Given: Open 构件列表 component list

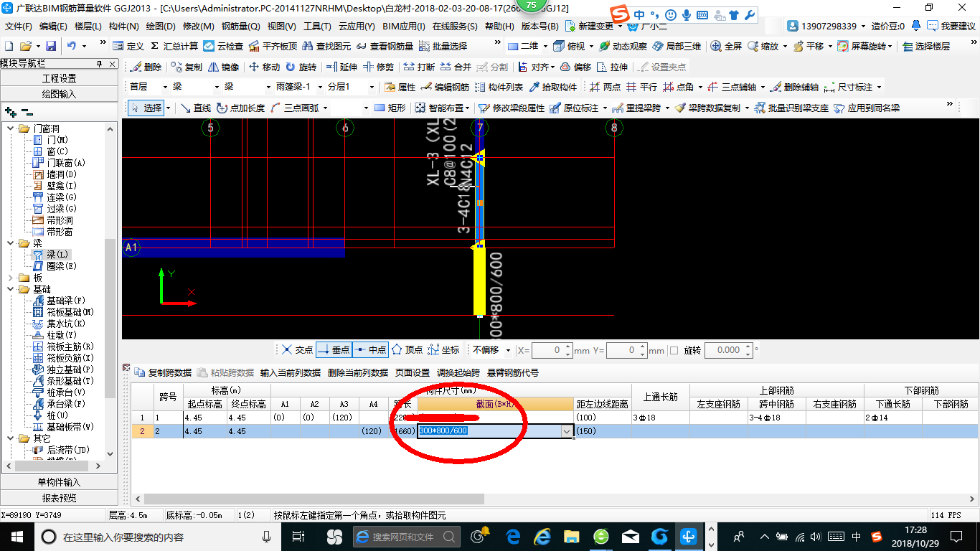Looking at the screenshot, I should (x=499, y=87).
